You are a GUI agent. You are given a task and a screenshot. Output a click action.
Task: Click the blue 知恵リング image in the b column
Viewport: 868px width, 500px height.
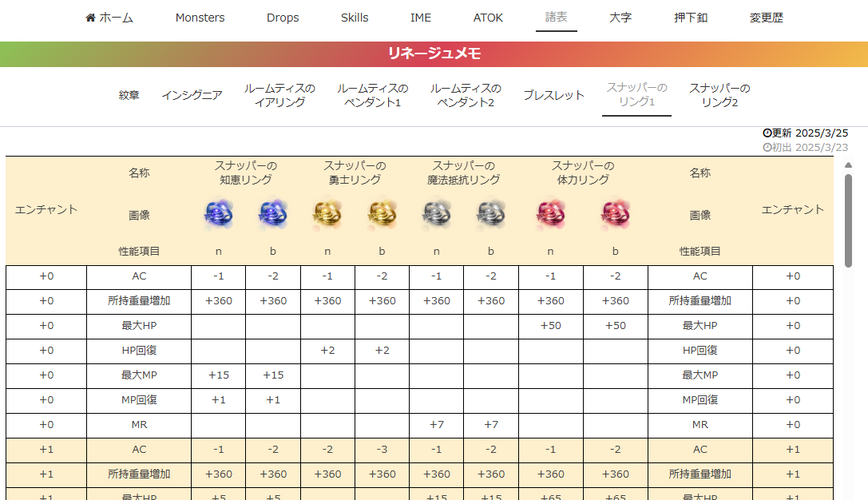(x=273, y=214)
